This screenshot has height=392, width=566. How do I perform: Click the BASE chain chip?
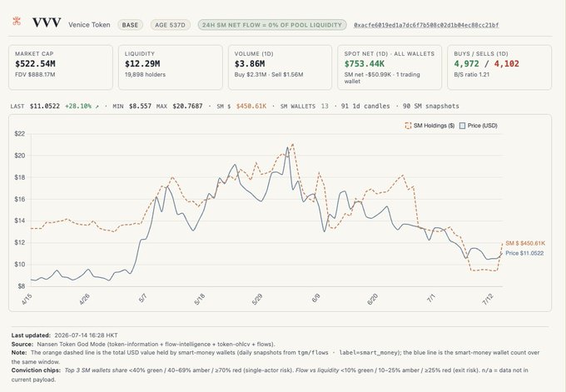point(130,25)
